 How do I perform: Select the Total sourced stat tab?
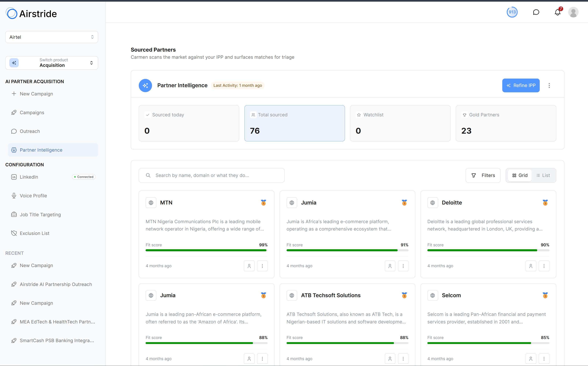click(294, 123)
